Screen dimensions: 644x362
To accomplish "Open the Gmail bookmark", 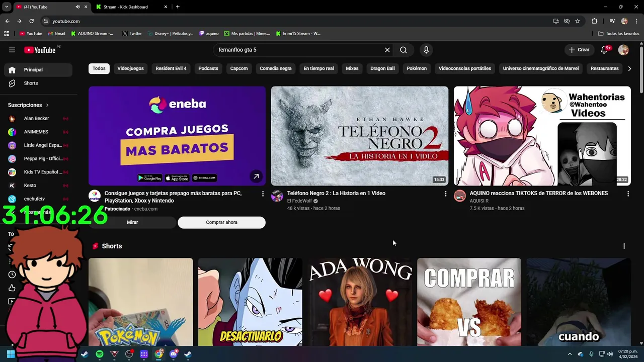I will [x=56, y=34].
